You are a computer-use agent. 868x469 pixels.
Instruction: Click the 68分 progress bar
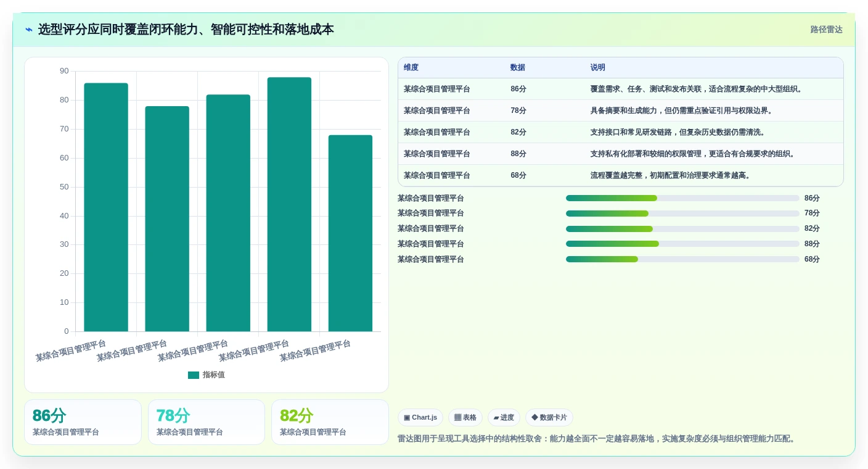tap(682, 259)
